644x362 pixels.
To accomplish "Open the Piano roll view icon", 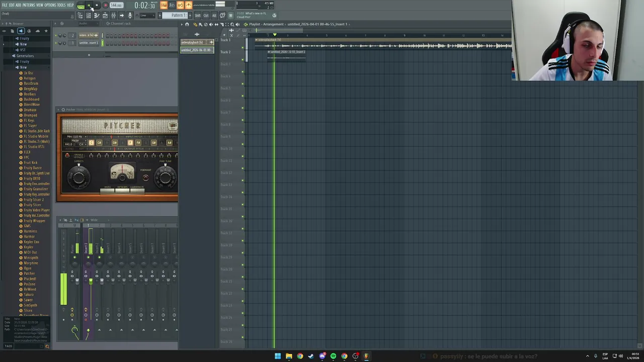I will pyautogui.click(x=97, y=16).
